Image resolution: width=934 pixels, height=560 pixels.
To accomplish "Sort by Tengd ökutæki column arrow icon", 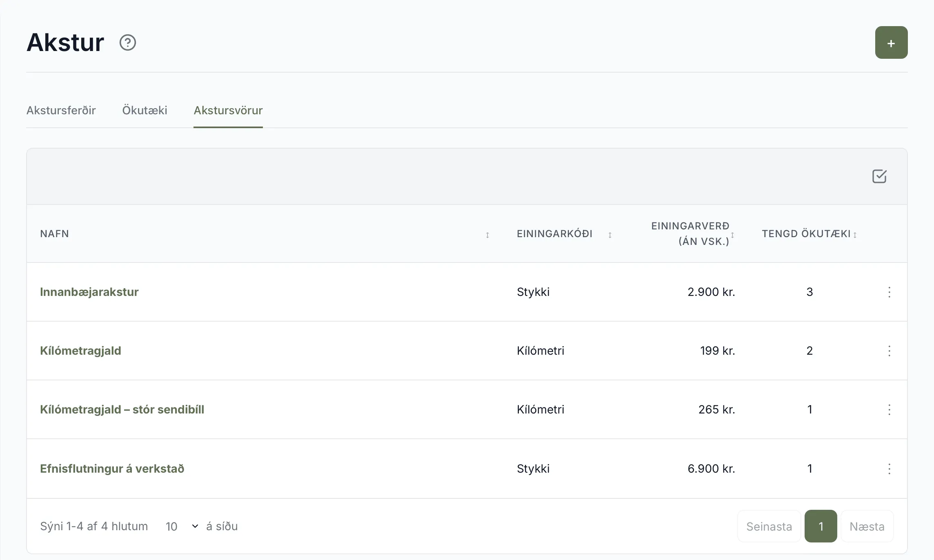I will point(855,235).
